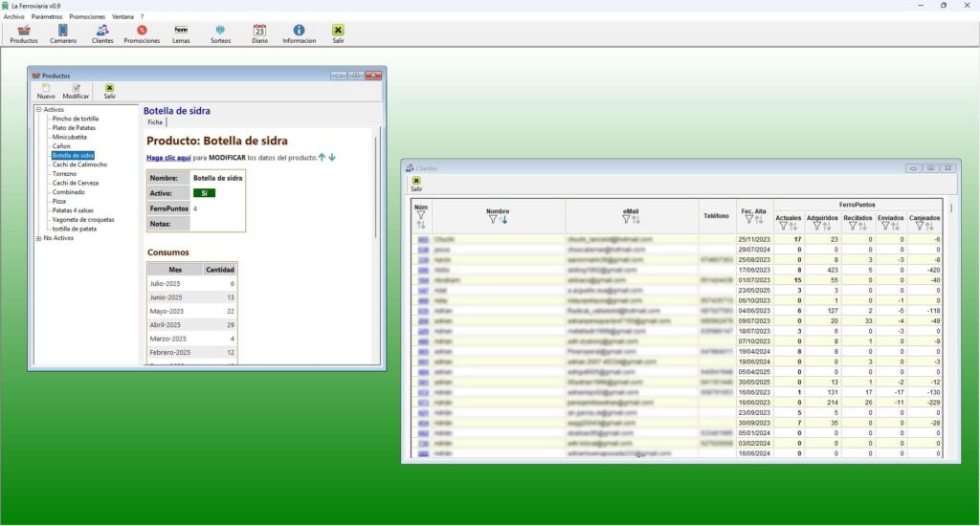Click Nuevo in the Productos window
Screen dimensions: 980x526
tap(46, 91)
